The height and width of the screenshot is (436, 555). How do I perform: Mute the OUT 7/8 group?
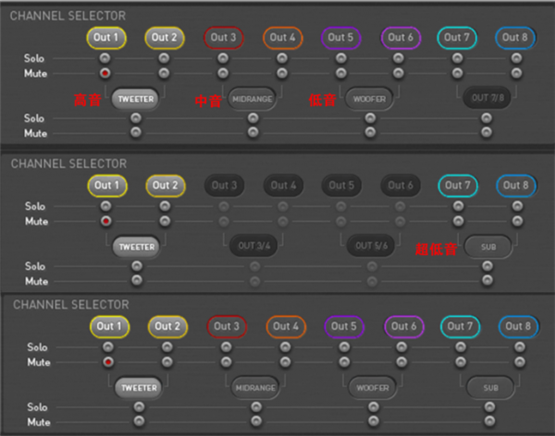tap(486, 132)
